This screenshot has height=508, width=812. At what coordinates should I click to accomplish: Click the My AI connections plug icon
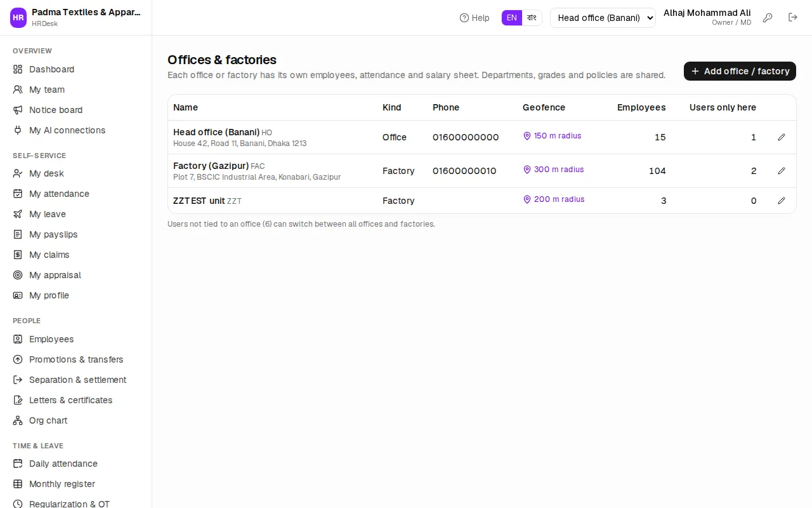pos(18,130)
